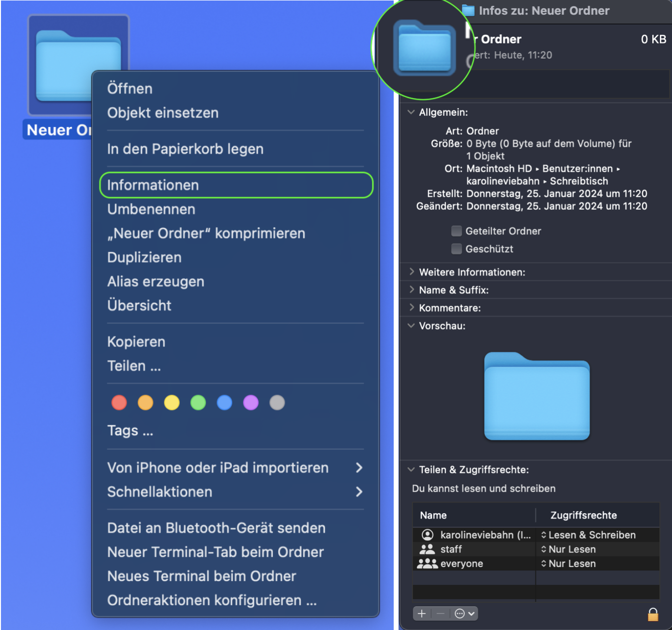Collapse the Teilen & Zugriffsrechte section
The height and width of the screenshot is (630, 672).
[411, 470]
